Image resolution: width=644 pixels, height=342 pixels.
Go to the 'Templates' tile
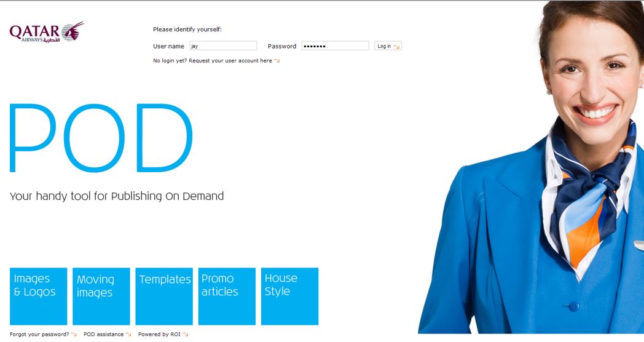click(164, 296)
